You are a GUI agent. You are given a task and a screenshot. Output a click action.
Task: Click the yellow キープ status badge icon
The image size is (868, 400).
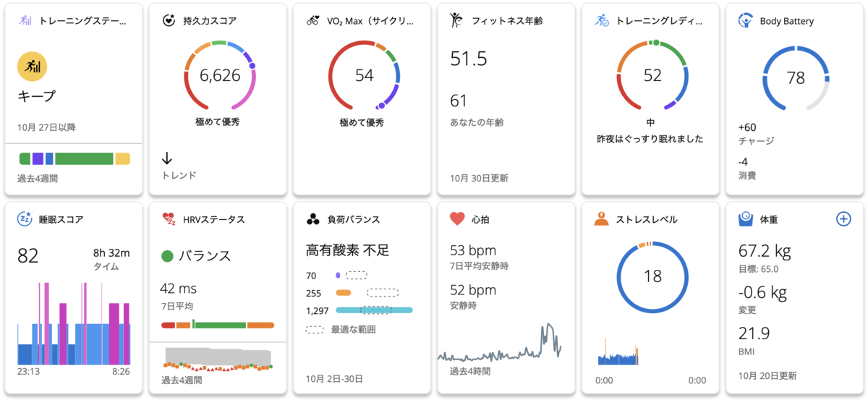pyautogui.click(x=32, y=67)
